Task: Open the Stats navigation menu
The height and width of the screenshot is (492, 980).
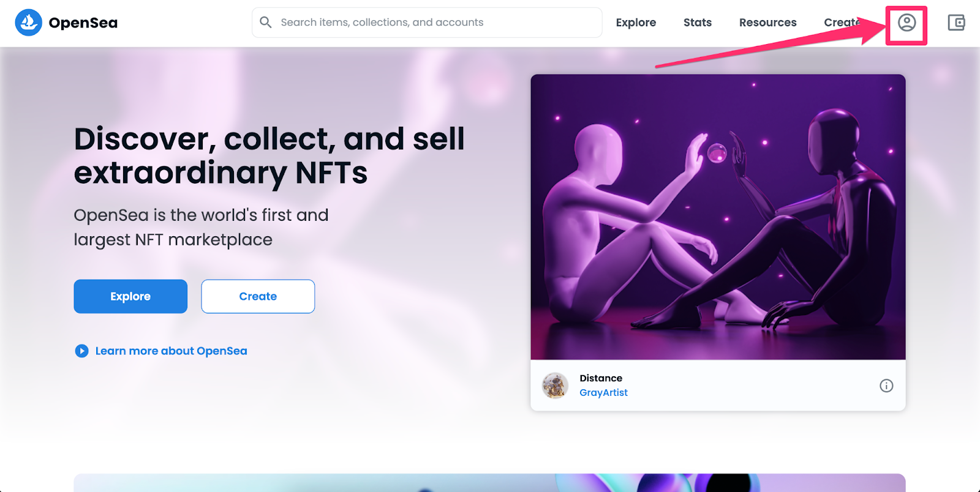Action: pos(696,22)
